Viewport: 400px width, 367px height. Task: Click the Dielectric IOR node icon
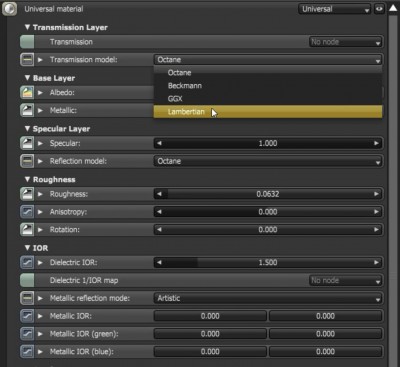(27, 263)
